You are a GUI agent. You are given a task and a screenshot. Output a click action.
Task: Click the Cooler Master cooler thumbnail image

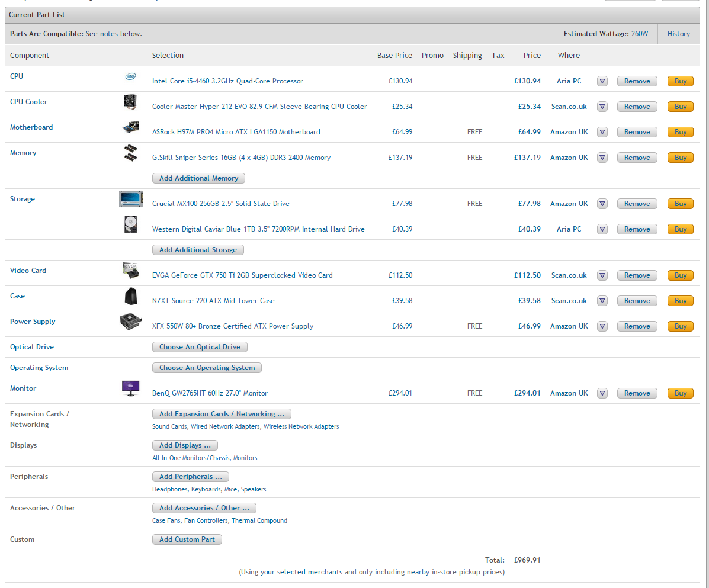pos(130,102)
